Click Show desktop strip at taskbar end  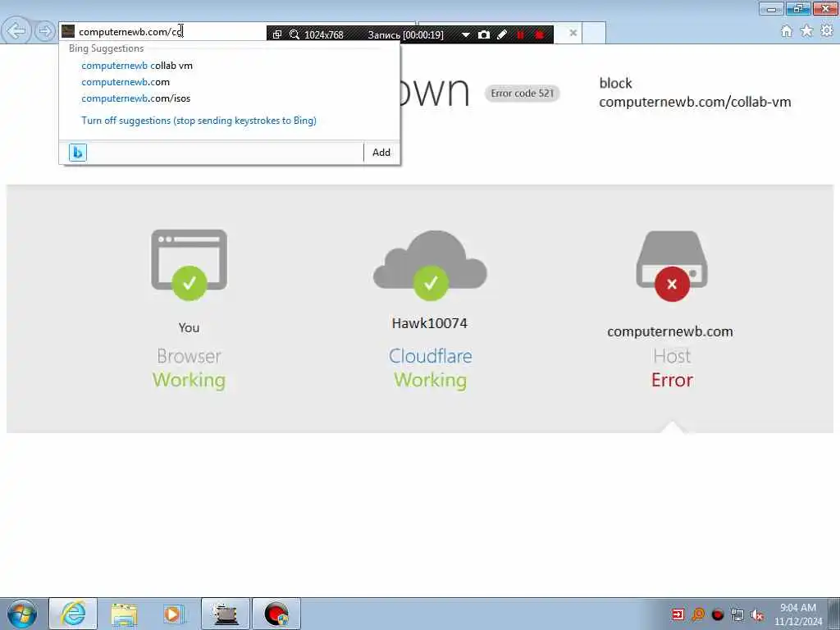[834, 614]
